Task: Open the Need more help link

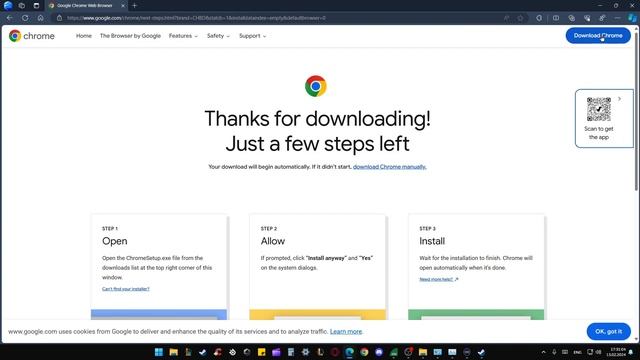Action: coord(438,279)
